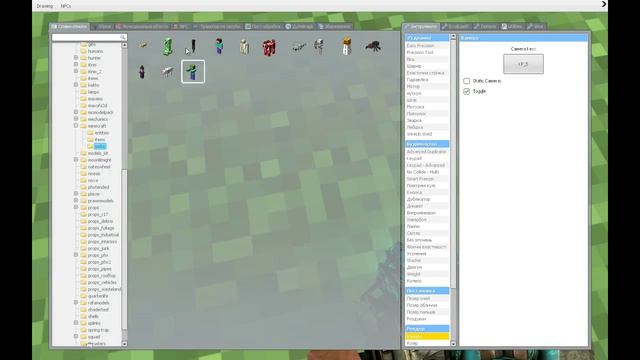Spawn the white wolf model
This screenshot has width=640, height=360.
click(167, 72)
